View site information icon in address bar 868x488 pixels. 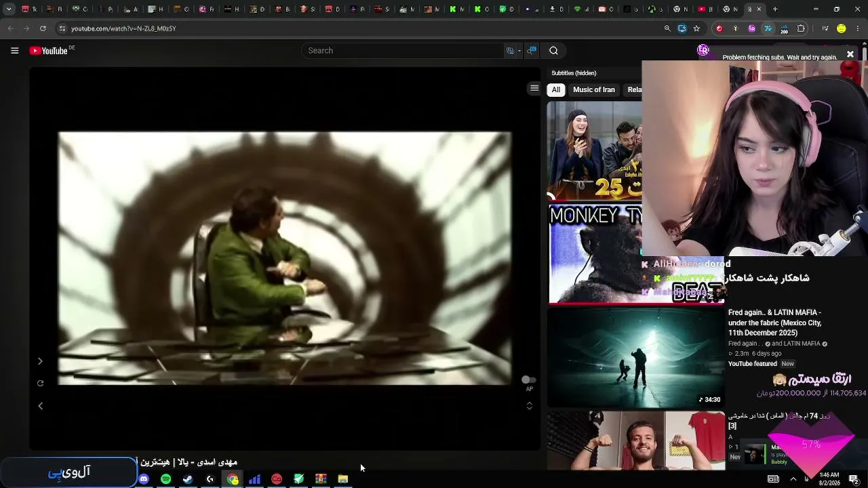tap(62, 28)
